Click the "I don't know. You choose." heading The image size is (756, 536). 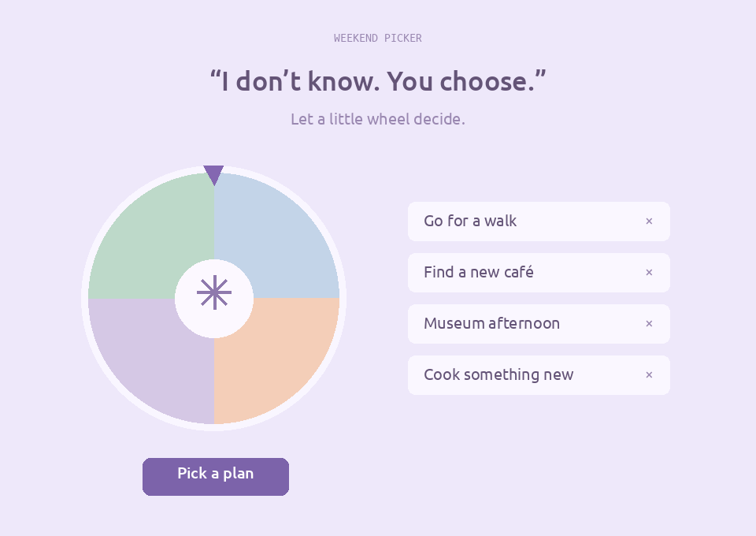(x=378, y=80)
